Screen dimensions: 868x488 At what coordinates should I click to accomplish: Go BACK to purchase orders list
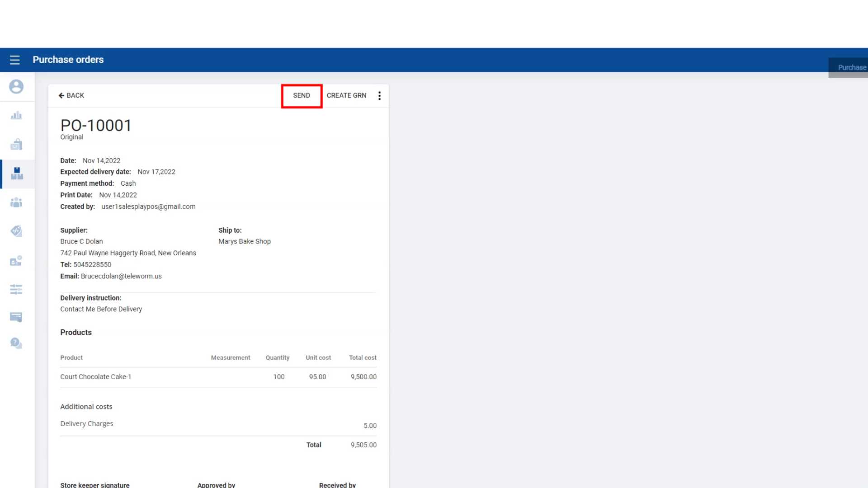point(71,95)
